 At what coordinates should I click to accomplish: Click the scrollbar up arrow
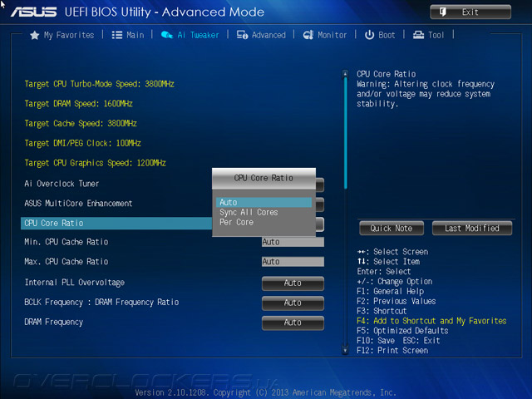coord(345,74)
